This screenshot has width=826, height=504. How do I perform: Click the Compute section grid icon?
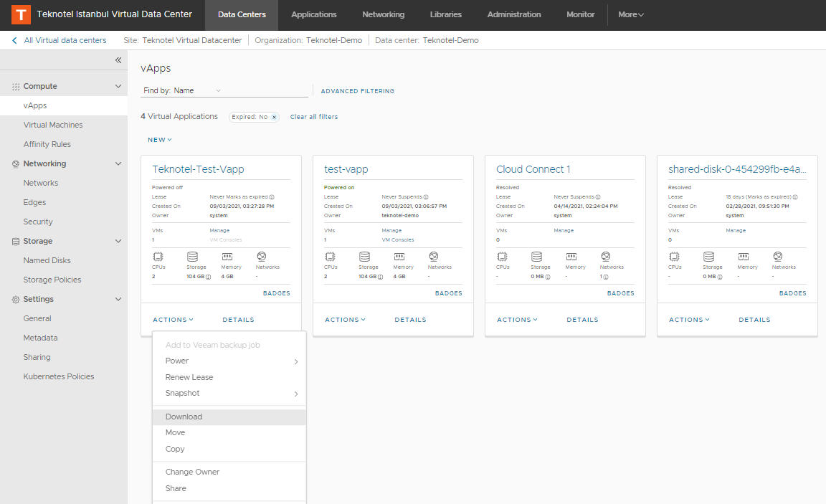[x=16, y=86]
